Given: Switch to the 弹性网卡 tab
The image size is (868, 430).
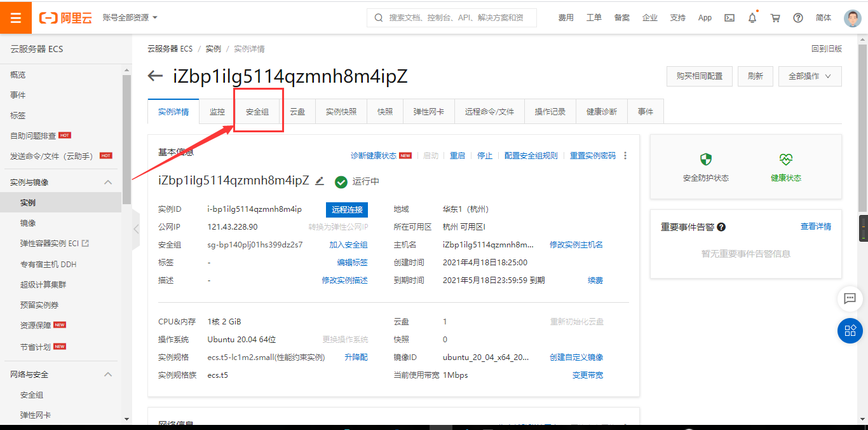Looking at the screenshot, I should [x=429, y=111].
